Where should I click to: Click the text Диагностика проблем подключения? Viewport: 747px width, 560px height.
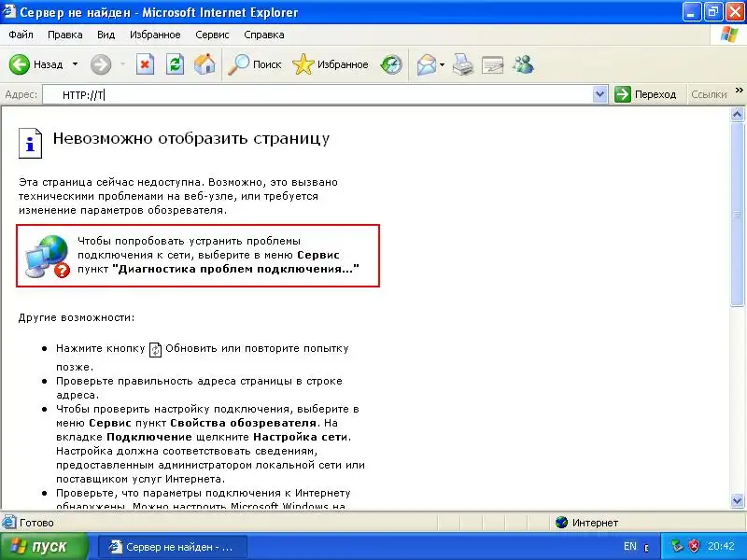pos(236,269)
